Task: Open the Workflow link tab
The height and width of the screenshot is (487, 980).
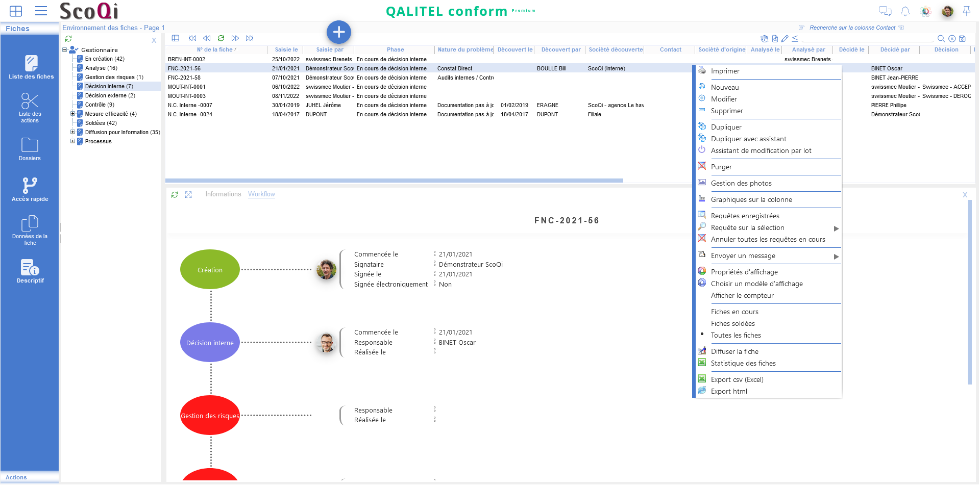Action: [x=261, y=194]
